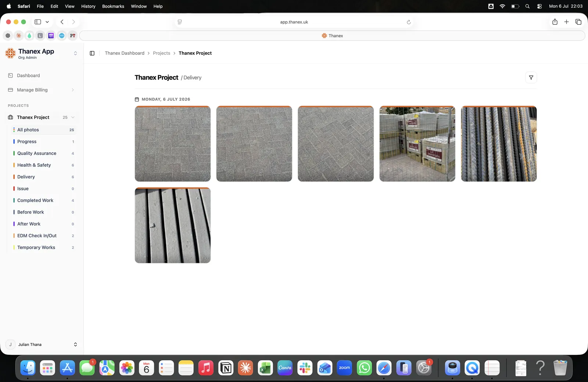Screen dimensions: 588x382
Task: Open the Wi-Fi menu bar icon
Action: [x=502, y=6]
